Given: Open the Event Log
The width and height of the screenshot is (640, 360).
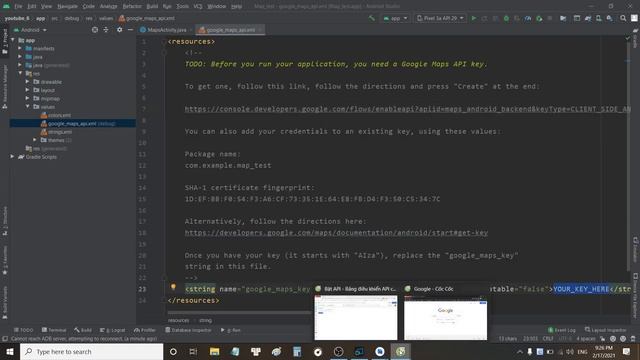Looking at the screenshot, I should click(562, 330).
